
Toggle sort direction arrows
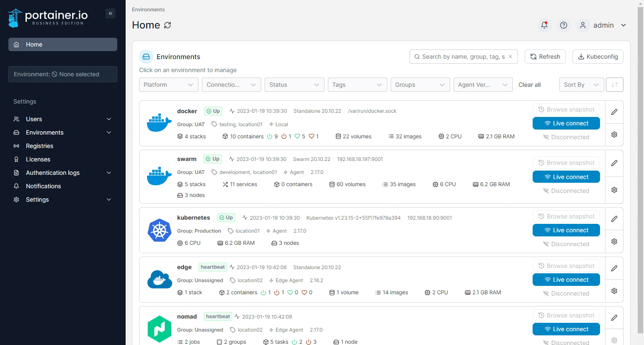pos(614,85)
